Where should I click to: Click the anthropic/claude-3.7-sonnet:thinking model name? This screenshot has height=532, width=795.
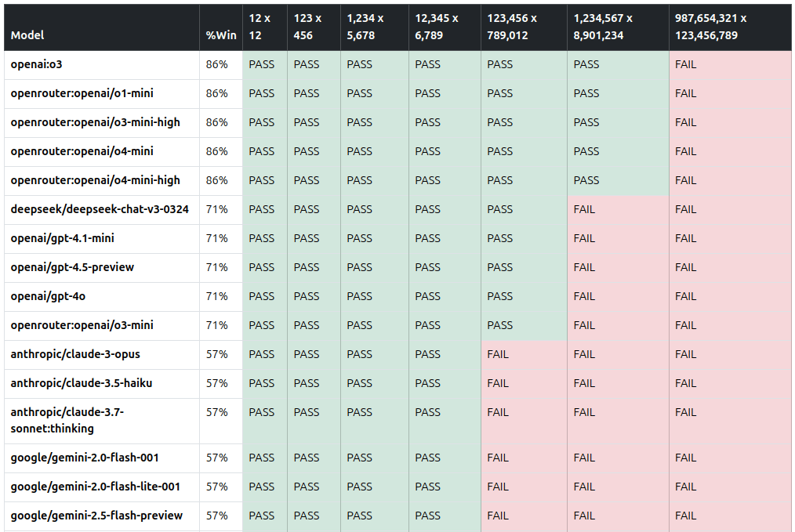(67, 420)
